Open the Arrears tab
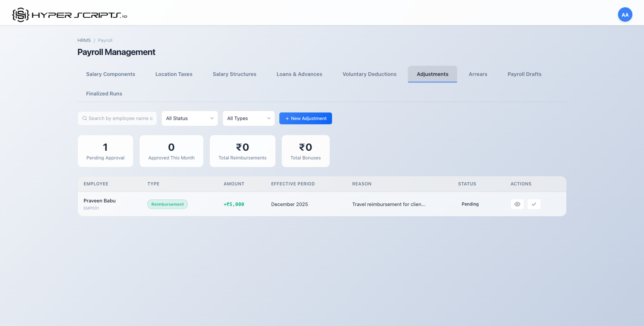This screenshot has height=326, width=644. [478, 74]
